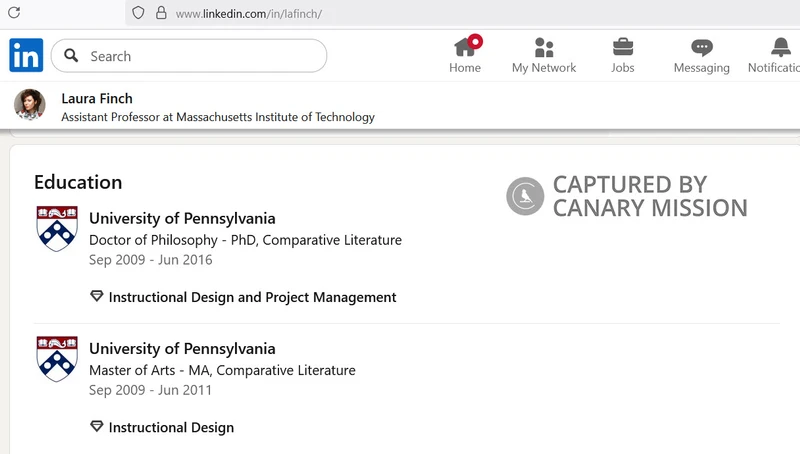Click the magnifier icon in search box
The image size is (800, 454).
pyautogui.click(x=71, y=56)
